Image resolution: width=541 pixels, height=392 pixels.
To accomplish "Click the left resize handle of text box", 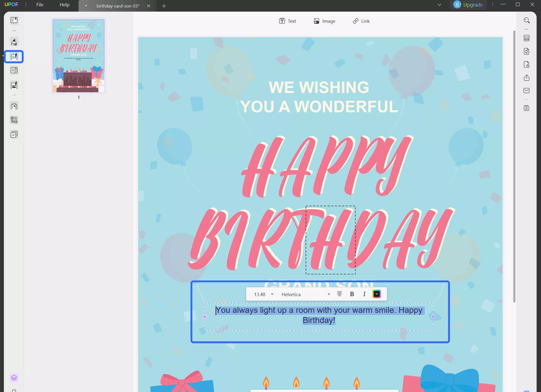I will click(x=205, y=317).
